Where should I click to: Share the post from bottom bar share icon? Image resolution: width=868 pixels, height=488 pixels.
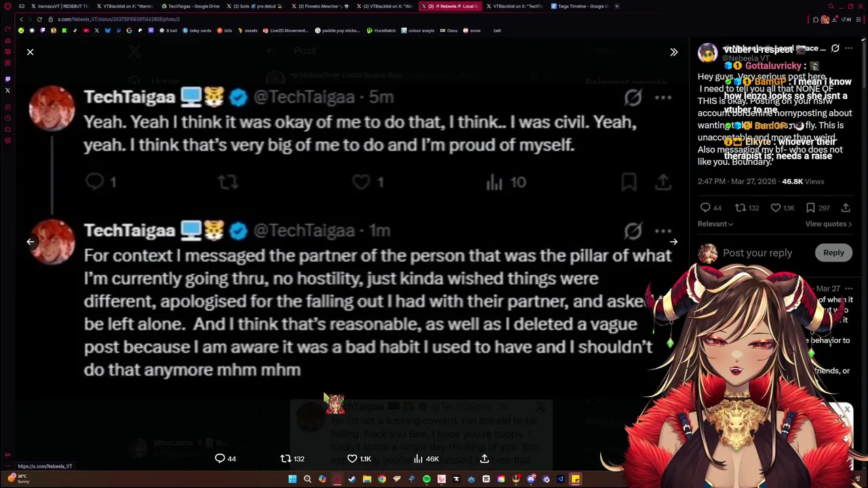(x=484, y=459)
